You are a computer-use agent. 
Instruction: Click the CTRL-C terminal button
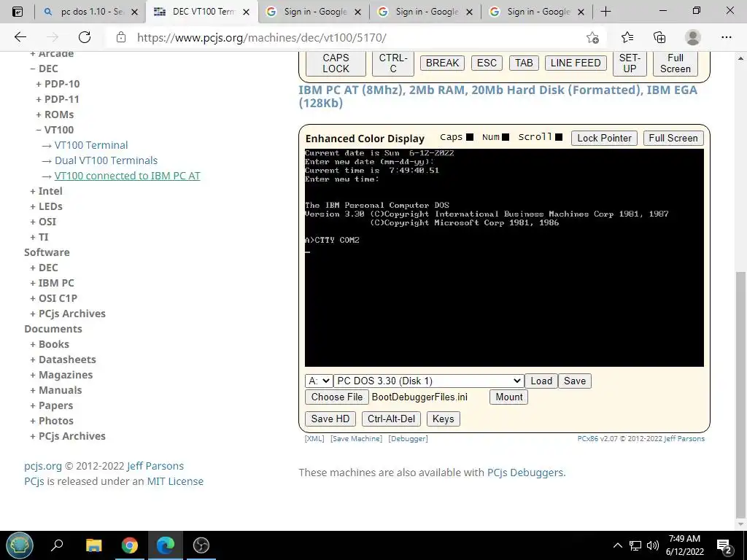pos(393,63)
